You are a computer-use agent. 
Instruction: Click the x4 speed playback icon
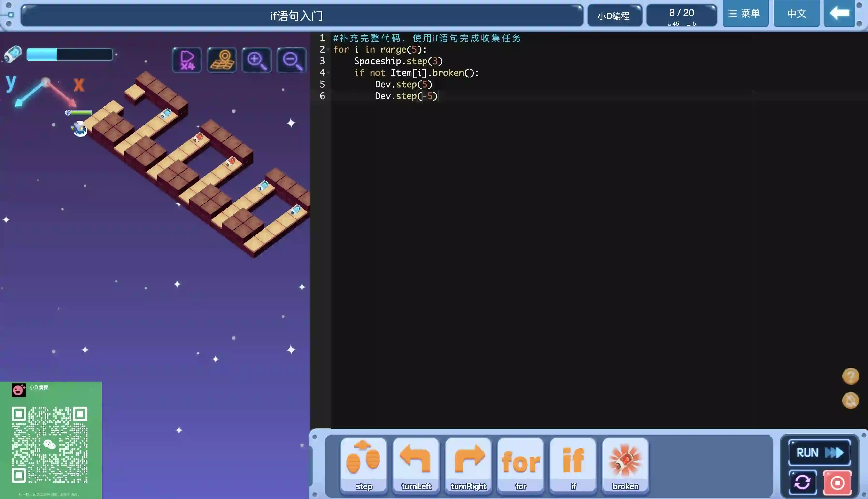pos(187,60)
